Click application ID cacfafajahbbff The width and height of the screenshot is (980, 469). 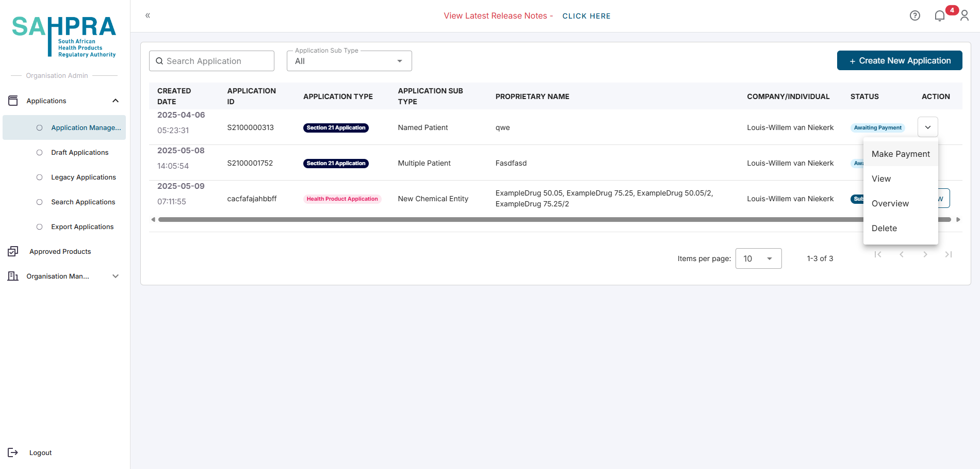click(x=252, y=199)
